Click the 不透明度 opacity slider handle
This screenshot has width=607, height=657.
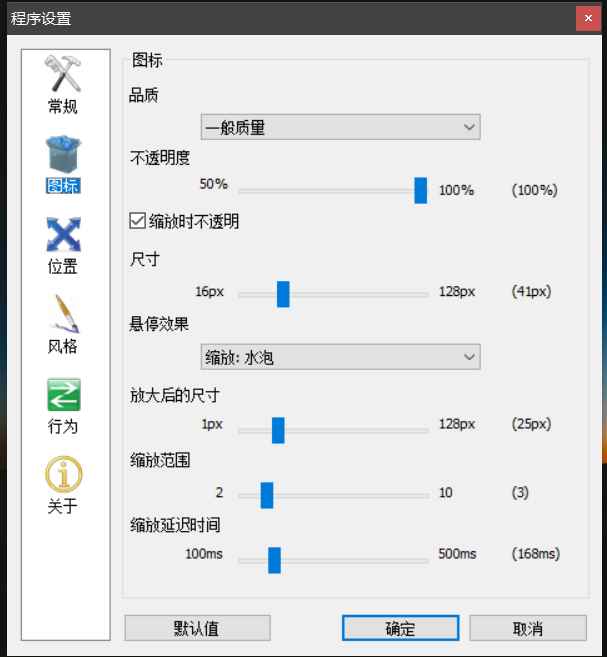pyautogui.click(x=421, y=190)
